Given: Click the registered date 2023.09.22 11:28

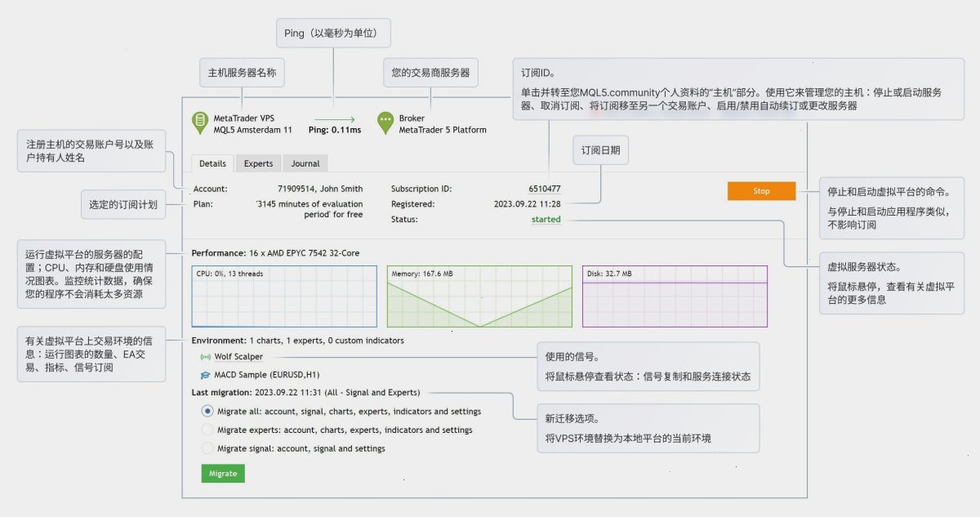Looking at the screenshot, I should pos(528,204).
